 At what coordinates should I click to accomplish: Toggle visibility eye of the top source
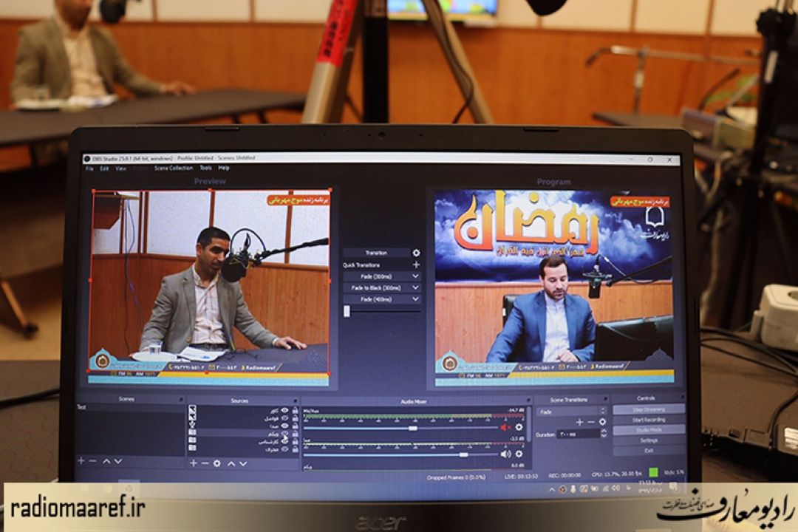[284, 410]
